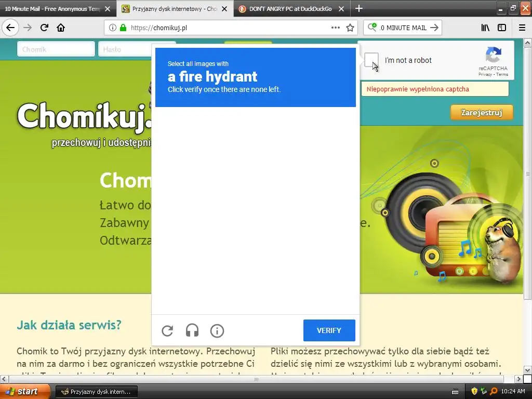Focus the Chomik username field
Image resolution: width=532 pixels, height=399 pixels.
(x=56, y=49)
